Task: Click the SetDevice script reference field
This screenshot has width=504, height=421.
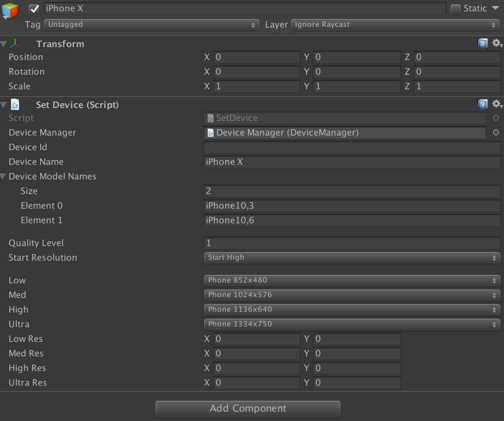Action: point(345,118)
